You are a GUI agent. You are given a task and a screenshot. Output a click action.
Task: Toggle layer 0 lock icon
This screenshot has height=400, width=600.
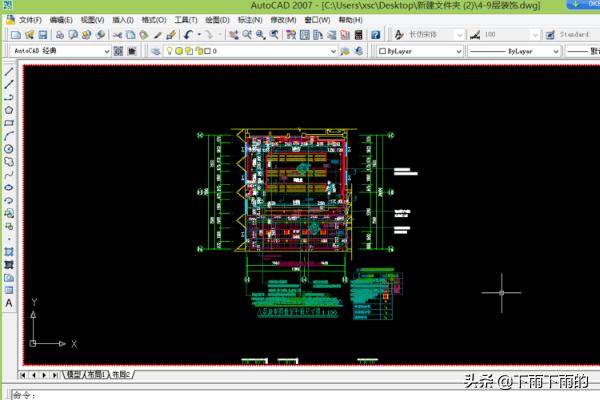(199, 51)
